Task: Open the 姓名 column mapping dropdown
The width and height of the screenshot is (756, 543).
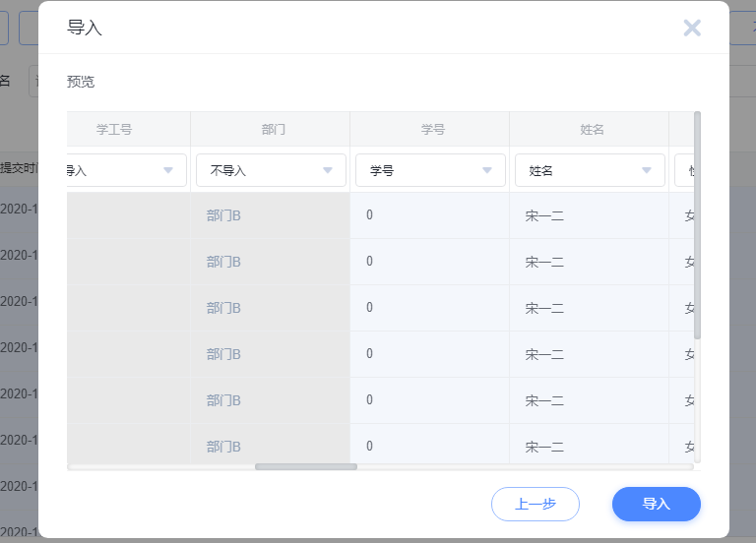Action: pyautogui.click(x=590, y=170)
